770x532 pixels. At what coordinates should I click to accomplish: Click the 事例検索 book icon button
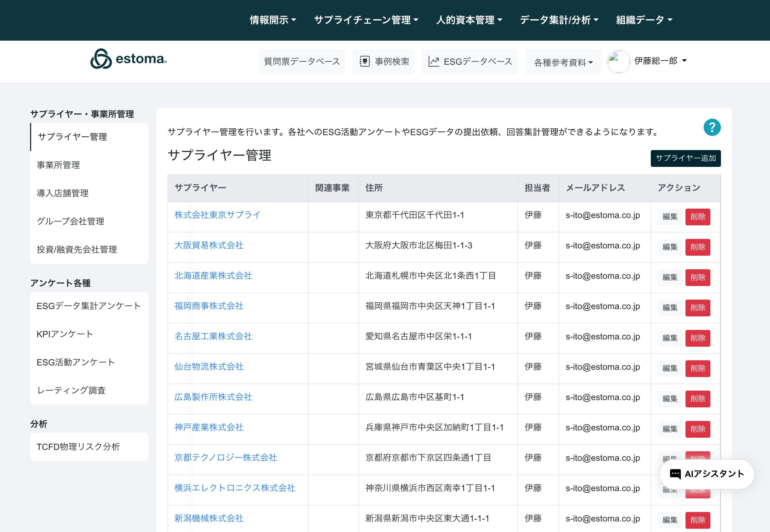383,62
